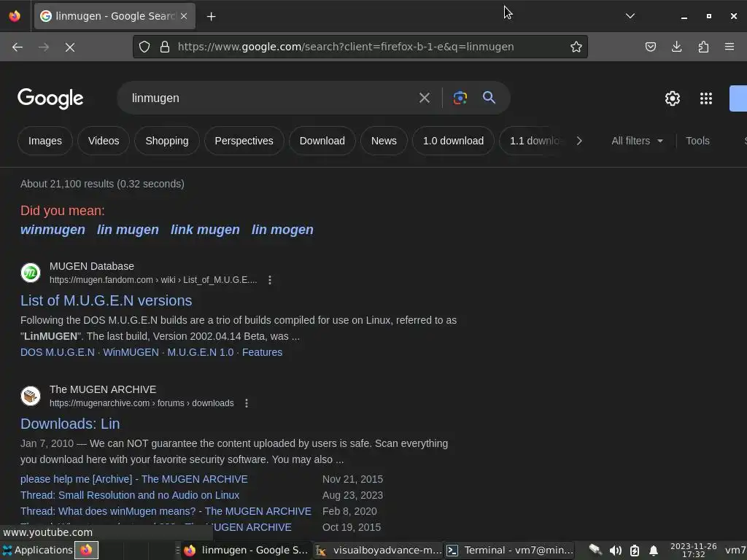The width and height of the screenshot is (747, 560).
Task: Open volume control in system tray
Action: click(x=615, y=551)
